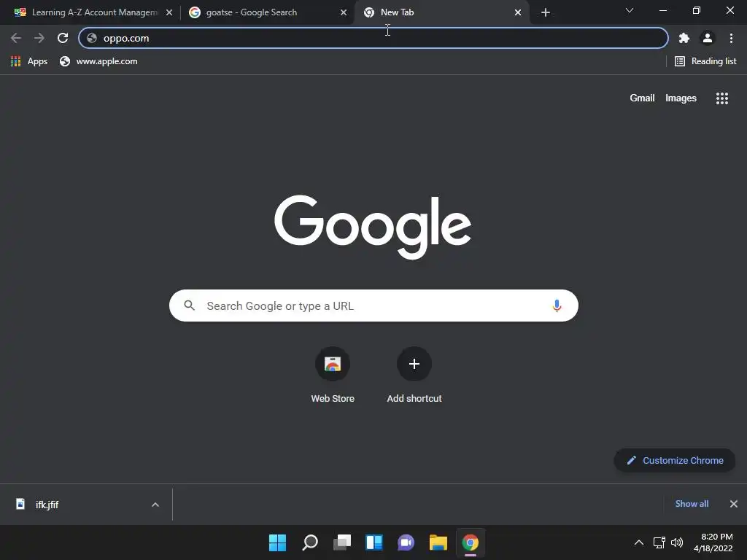747x560 pixels.
Task: Open Widgets from taskbar
Action: tap(374, 542)
